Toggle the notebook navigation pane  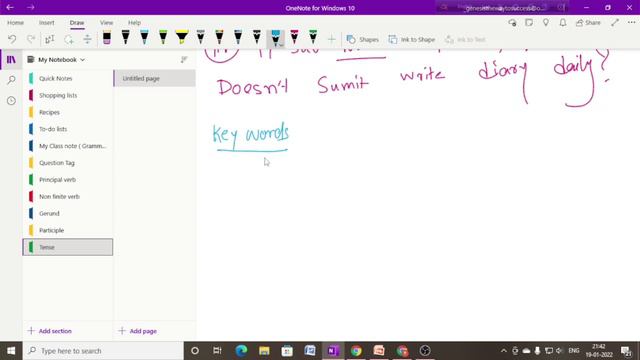(11, 60)
